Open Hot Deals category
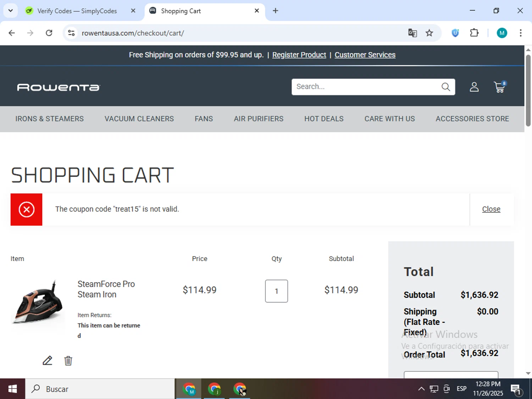532x399 pixels. click(324, 119)
